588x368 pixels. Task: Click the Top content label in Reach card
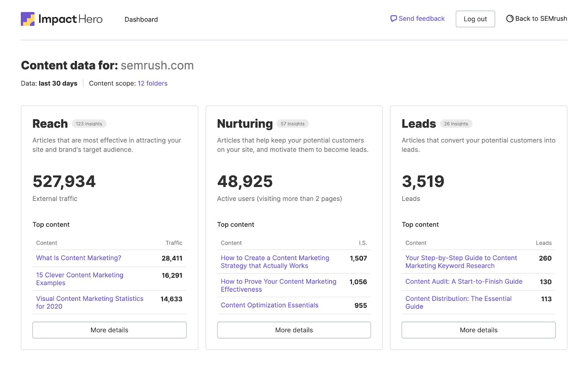(51, 225)
